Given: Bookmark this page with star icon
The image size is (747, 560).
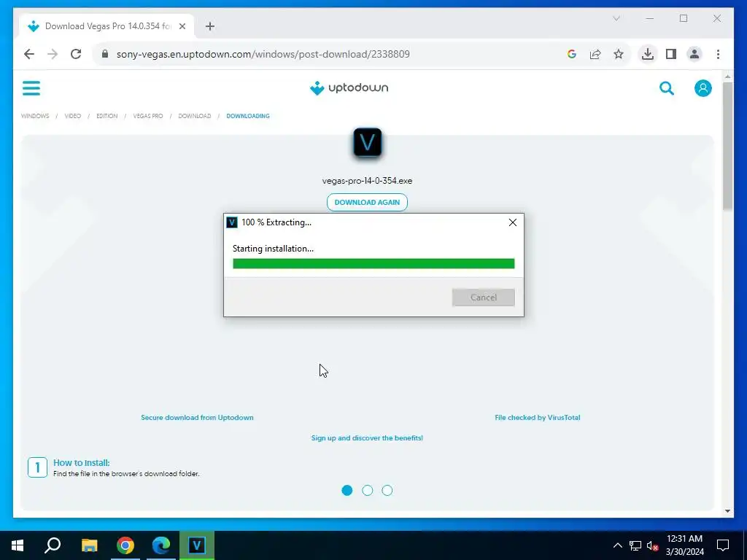Looking at the screenshot, I should pos(619,54).
